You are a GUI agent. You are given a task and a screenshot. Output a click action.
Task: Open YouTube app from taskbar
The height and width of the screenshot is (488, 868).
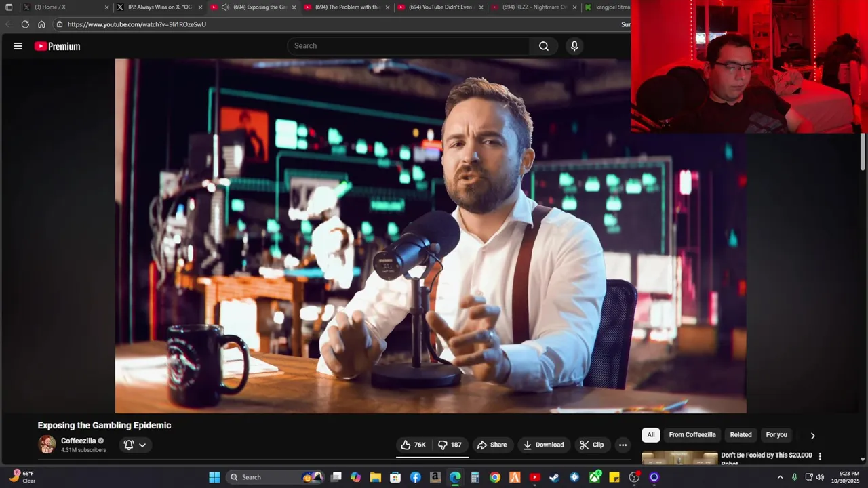[535, 477]
